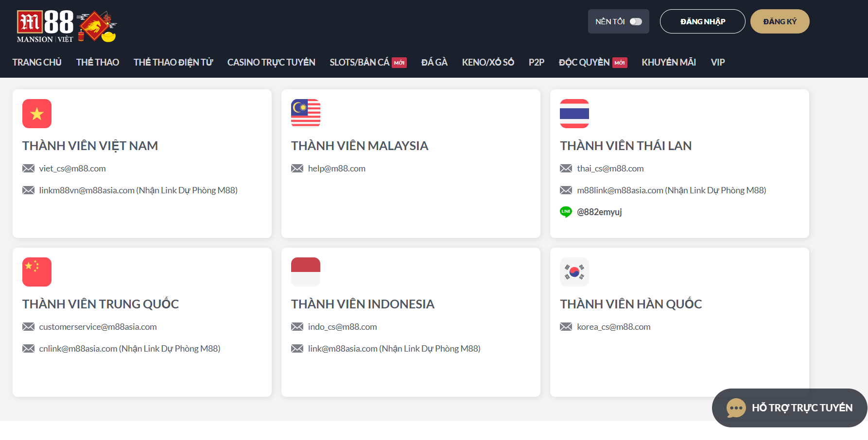
Task: Click the customerservice@m88asia.com email link
Action: (x=98, y=327)
